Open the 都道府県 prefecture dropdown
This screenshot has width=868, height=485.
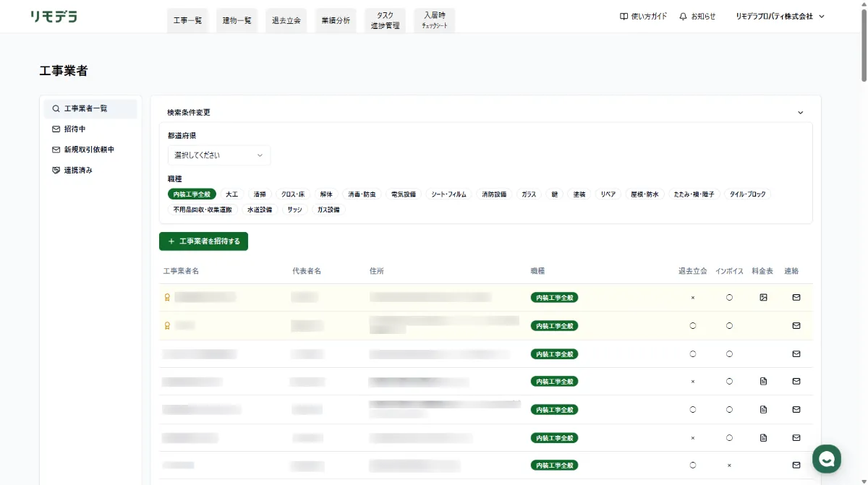click(218, 155)
